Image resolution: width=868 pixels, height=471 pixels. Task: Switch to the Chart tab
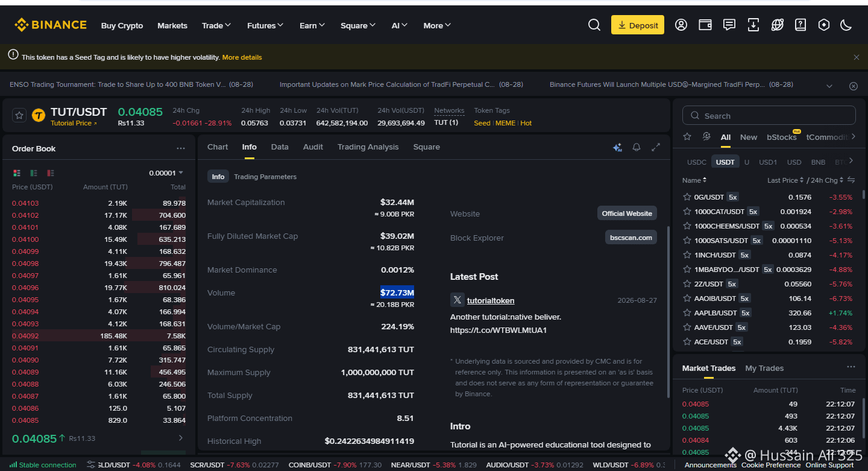[x=218, y=147]
